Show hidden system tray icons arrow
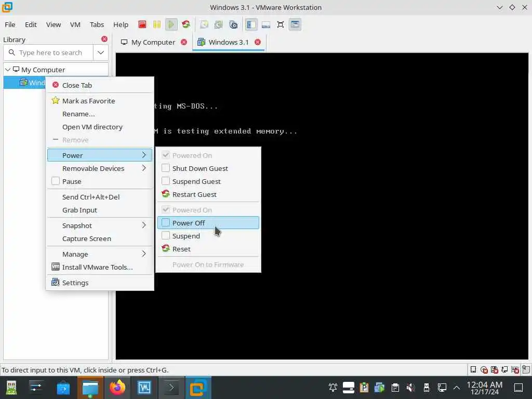532x399 pixels. (x=457, y=388)
